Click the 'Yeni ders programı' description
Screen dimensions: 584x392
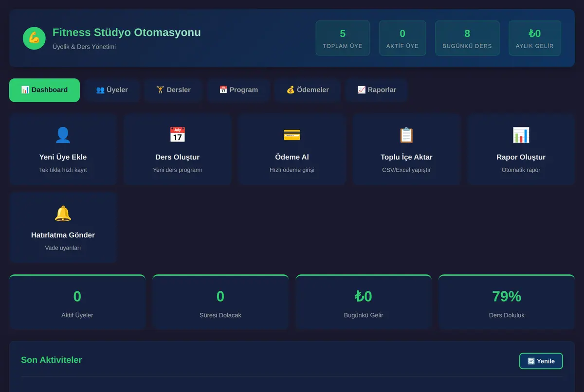[x=177, y=170]
